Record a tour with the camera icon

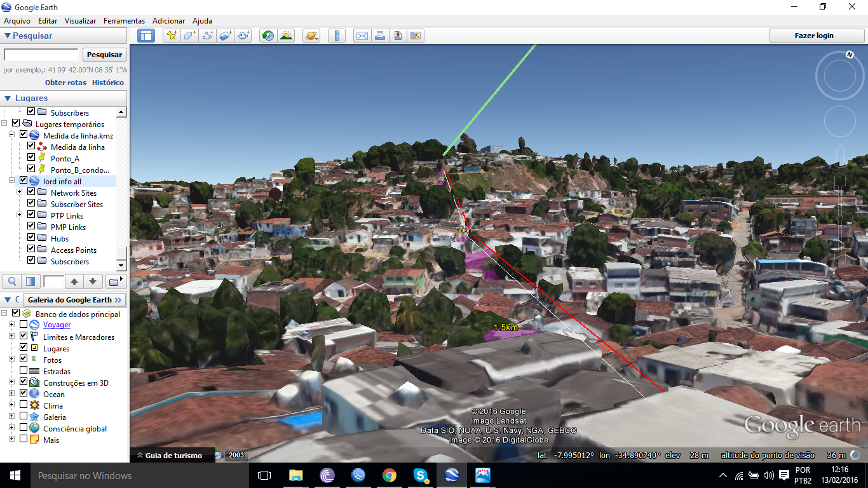[243, 36]
